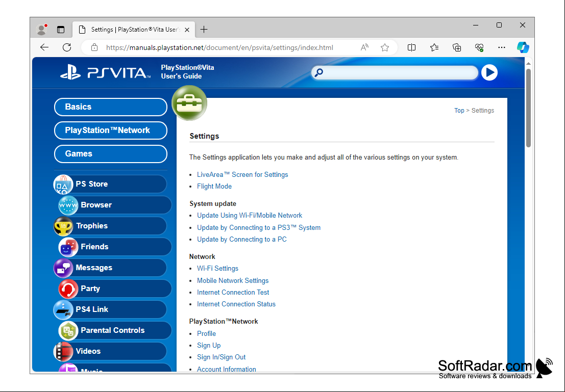Click the green Settings toolbox icon
The height and width of the screenshot is (392, 565).
pos(189,103)
